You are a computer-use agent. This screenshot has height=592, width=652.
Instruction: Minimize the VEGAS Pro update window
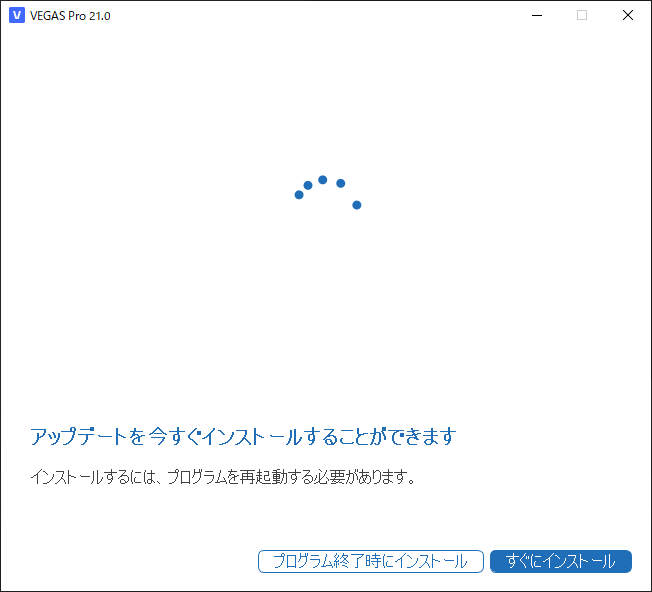[x=536, y=15]
